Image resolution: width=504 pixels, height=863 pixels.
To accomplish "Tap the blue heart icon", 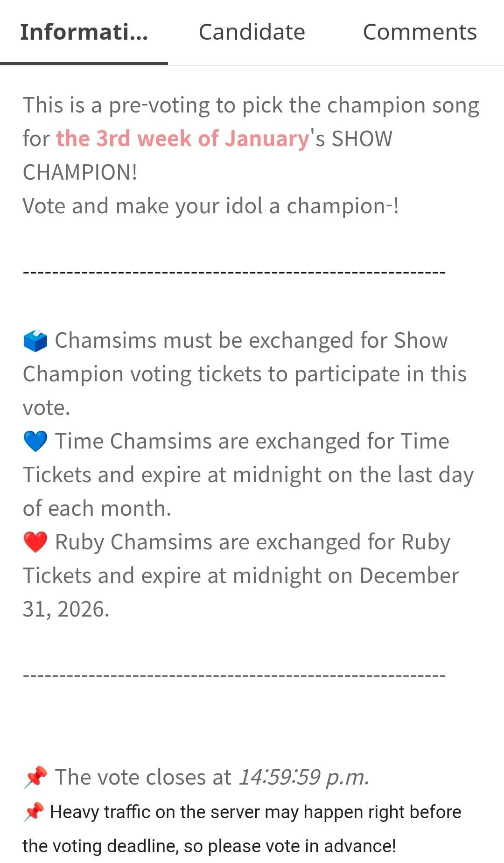I will click(35, 442).
